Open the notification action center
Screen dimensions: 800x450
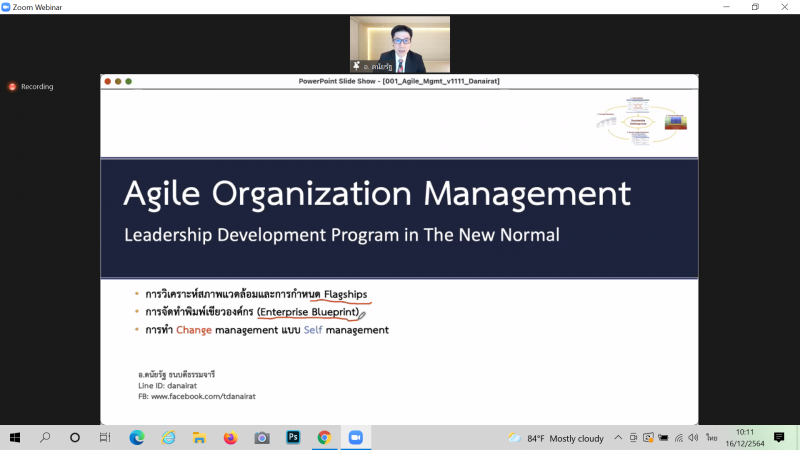tap(779, 438)
